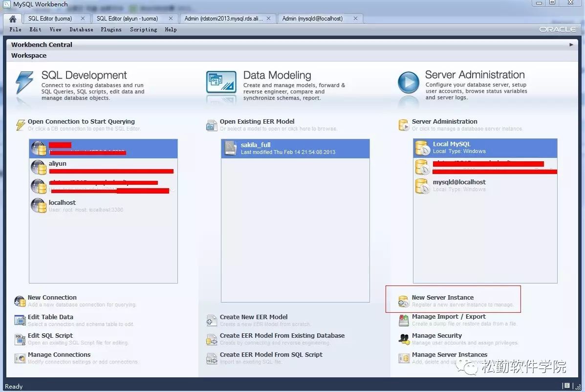This screenshot has width=585, height=392.
Task: Click the Manage Connections icon
Action: click(20, 358)
